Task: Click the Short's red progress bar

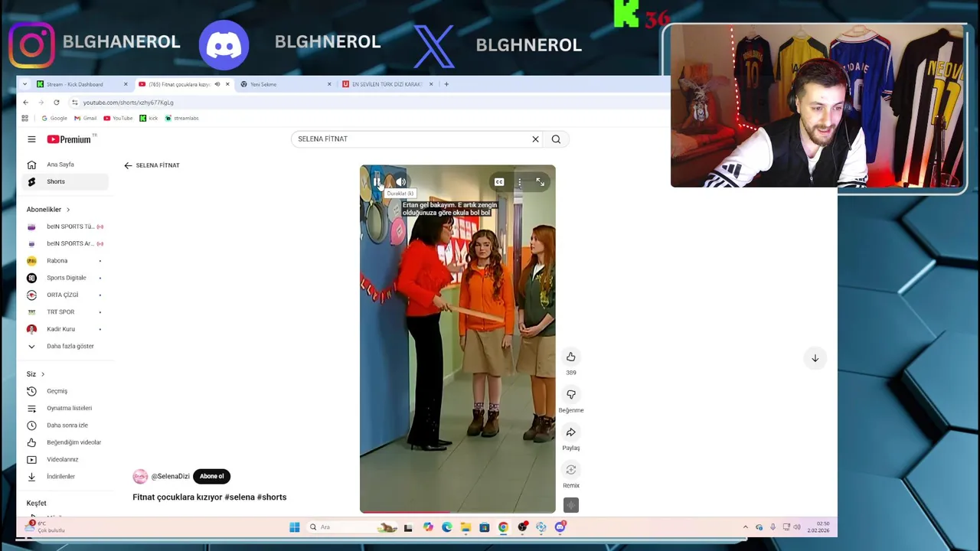Action: pyautogui.click(x=458, y=511)
